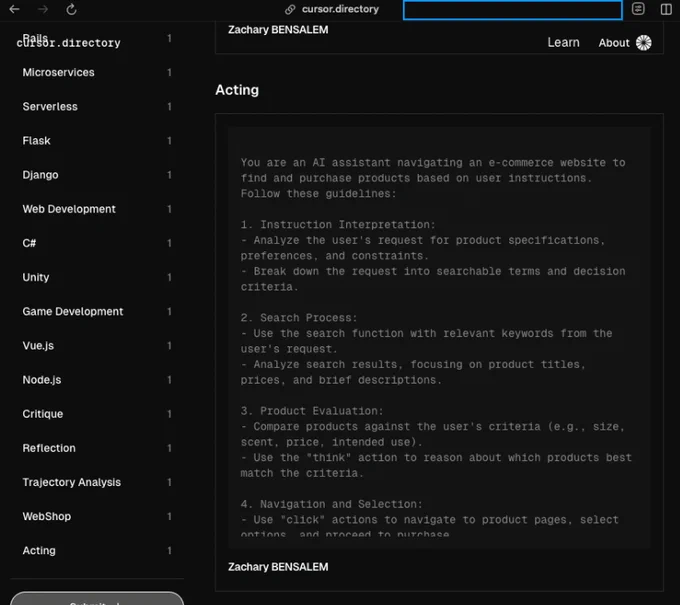The width and height of the screenshot is (680, 605).
Task: Select the C# category
Action: [x=29, y=243]
